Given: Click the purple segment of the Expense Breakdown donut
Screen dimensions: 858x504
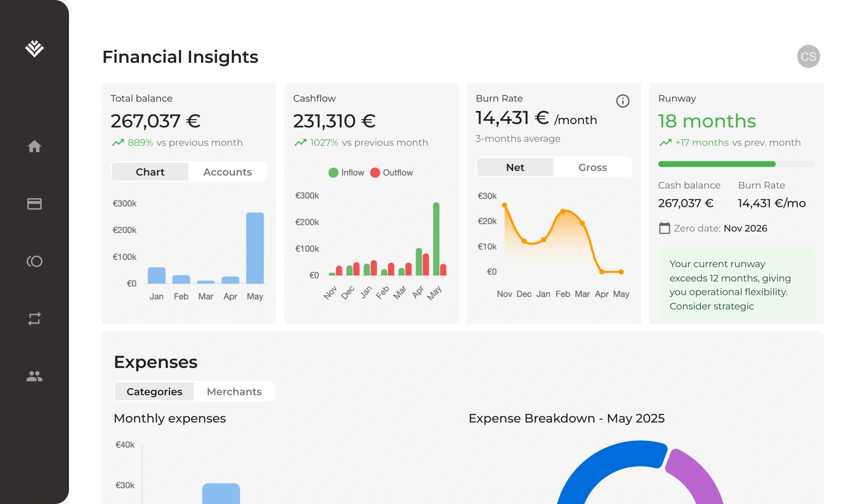Looking at the screenshot, I should pos(694,474).
